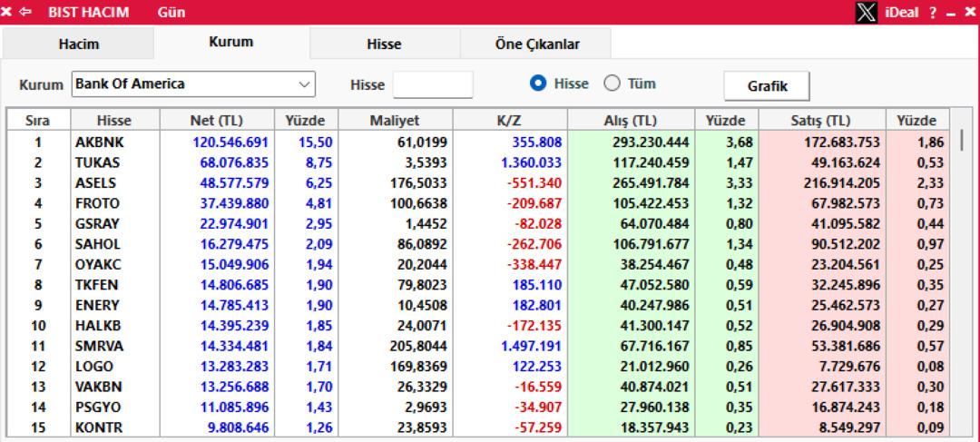The width and height of the screenshot is (980, 442).
Task: Click the X close icon at top left
Action: (x=7, y=12)
